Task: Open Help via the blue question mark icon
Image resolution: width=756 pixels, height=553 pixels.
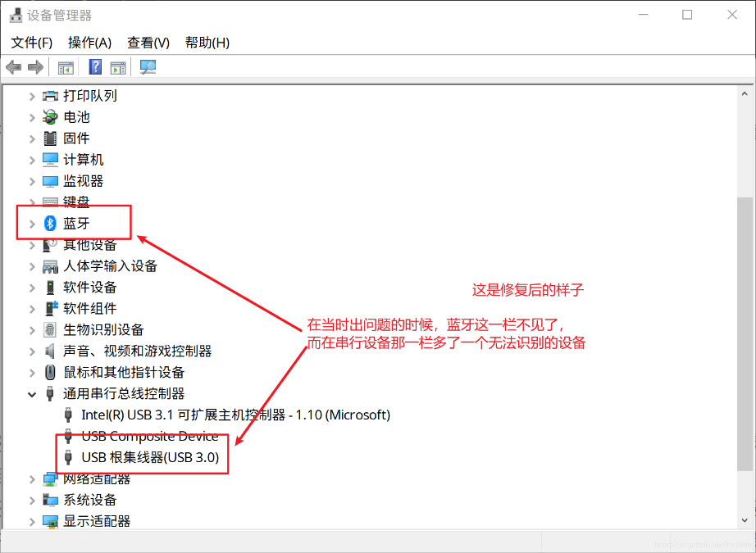Action: click(x=96, y=67)
